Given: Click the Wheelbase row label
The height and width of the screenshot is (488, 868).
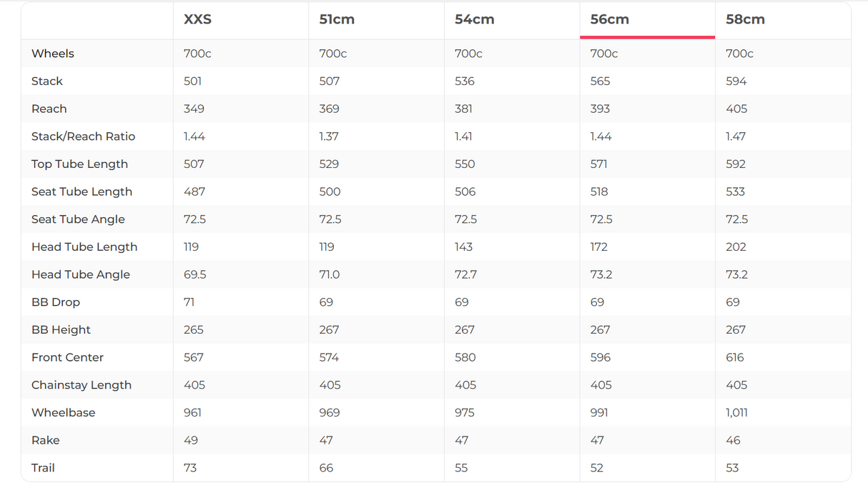Looking at the screenshot, I should [63, 413].
